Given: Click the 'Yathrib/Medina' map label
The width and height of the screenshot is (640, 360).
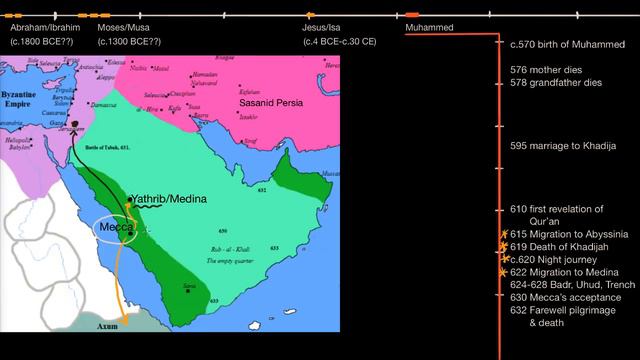Looking at the screenshot, I should [169, 199].
